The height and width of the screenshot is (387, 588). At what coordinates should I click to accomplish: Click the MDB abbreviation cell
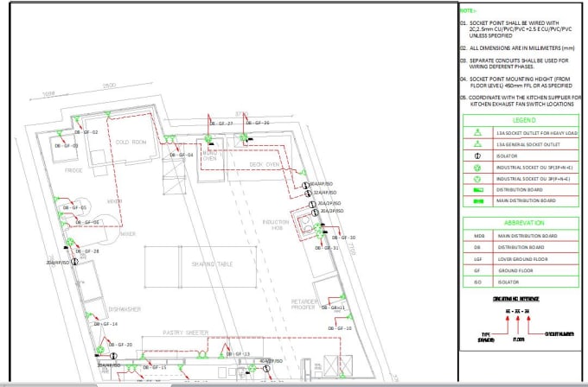(479, 236)
